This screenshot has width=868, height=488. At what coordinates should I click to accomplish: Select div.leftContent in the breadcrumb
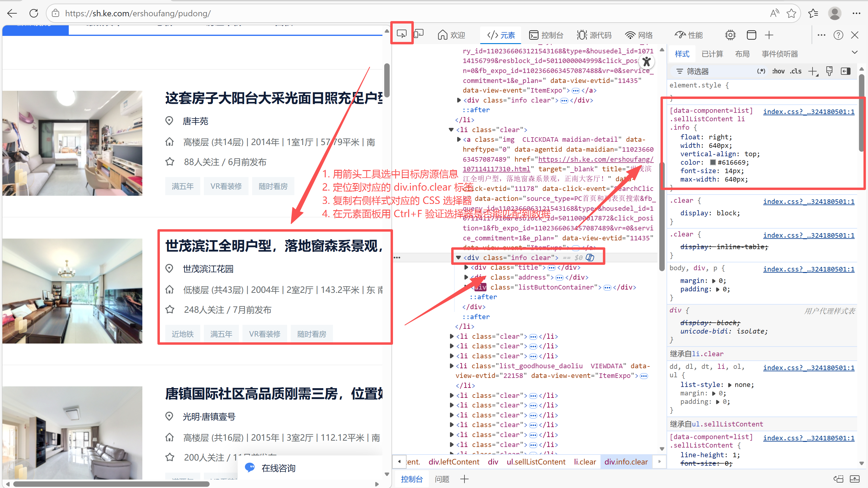pos(454,462)
